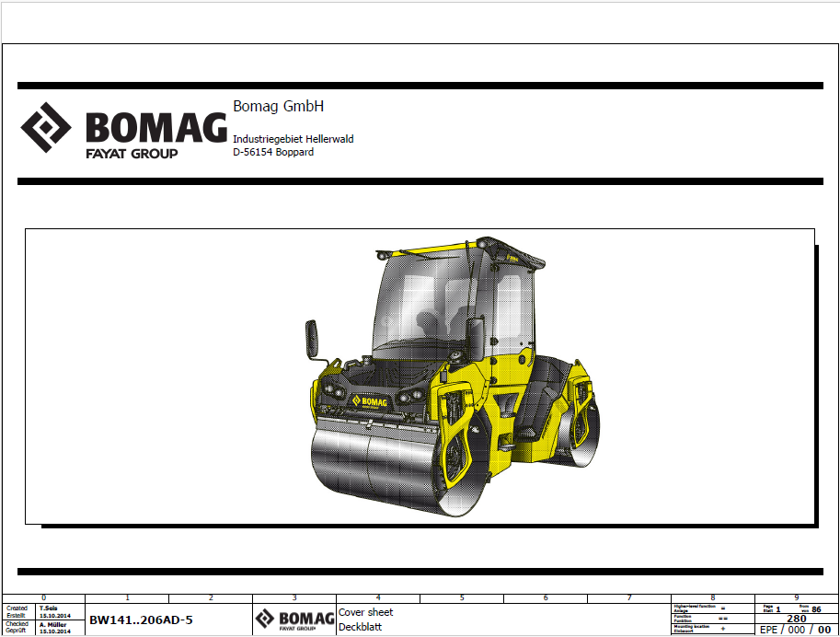840x637 pixels.
Task: Click the checker name 'A. Müller'
Action: click(x=52, y=625)
